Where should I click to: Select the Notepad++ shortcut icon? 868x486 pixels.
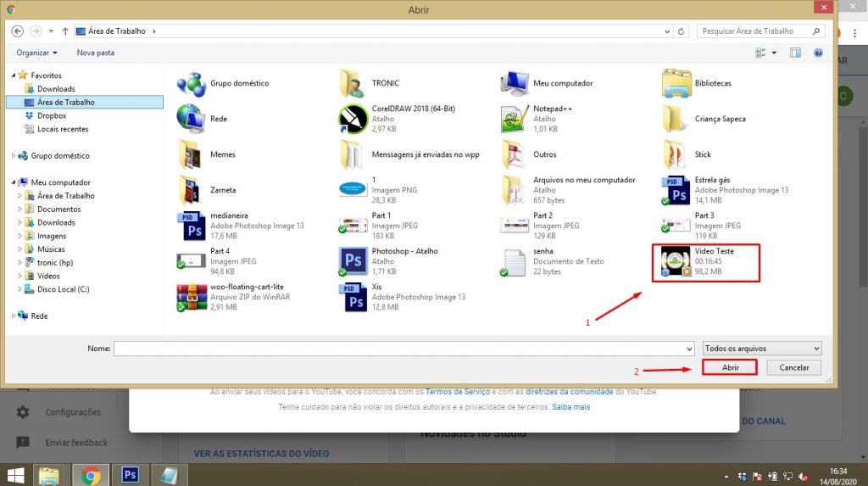pos(515,119)
